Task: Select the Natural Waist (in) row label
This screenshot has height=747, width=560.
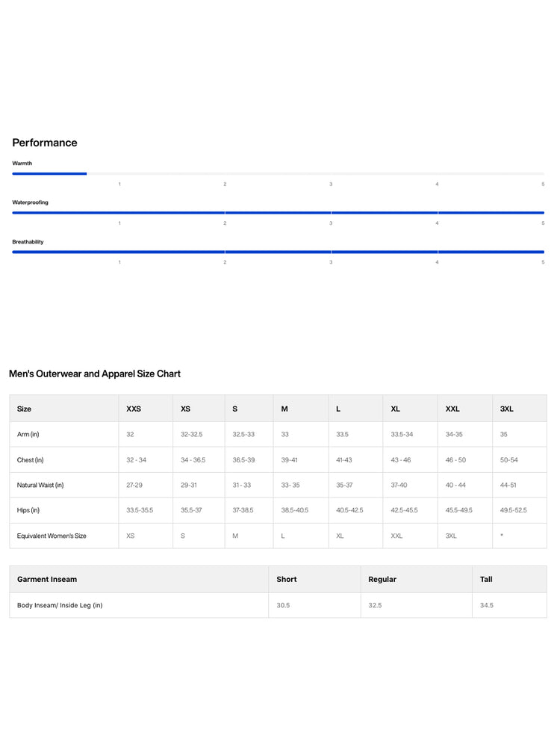Action: pos(40,485)
